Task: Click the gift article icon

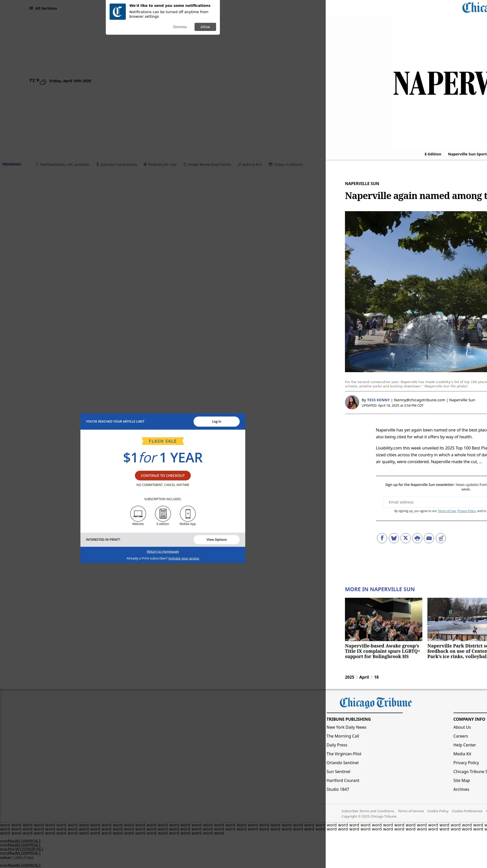Action: click(441, 538)
